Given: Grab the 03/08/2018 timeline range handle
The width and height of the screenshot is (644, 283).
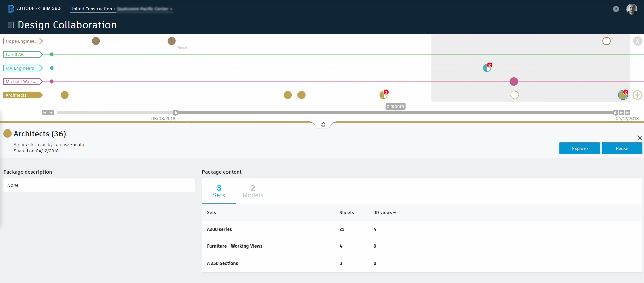Looking at the screenshot, I should [x=175, y=113].
